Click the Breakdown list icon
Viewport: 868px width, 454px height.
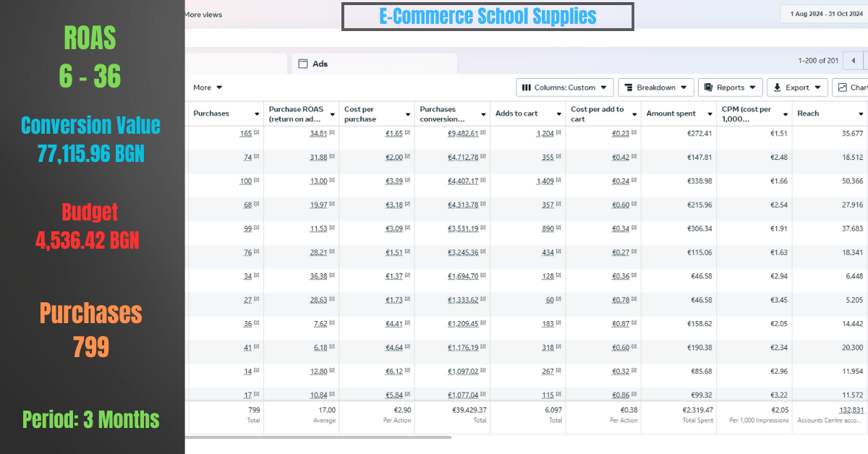tap(629, 87)
